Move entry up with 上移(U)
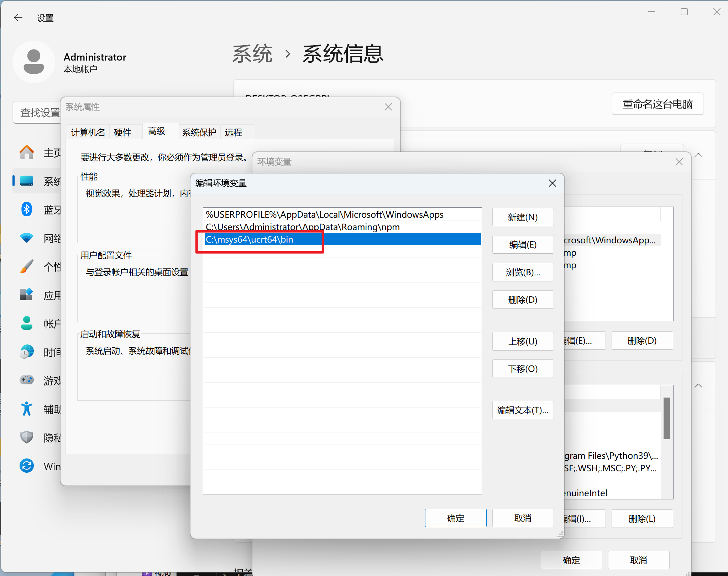 523,341
